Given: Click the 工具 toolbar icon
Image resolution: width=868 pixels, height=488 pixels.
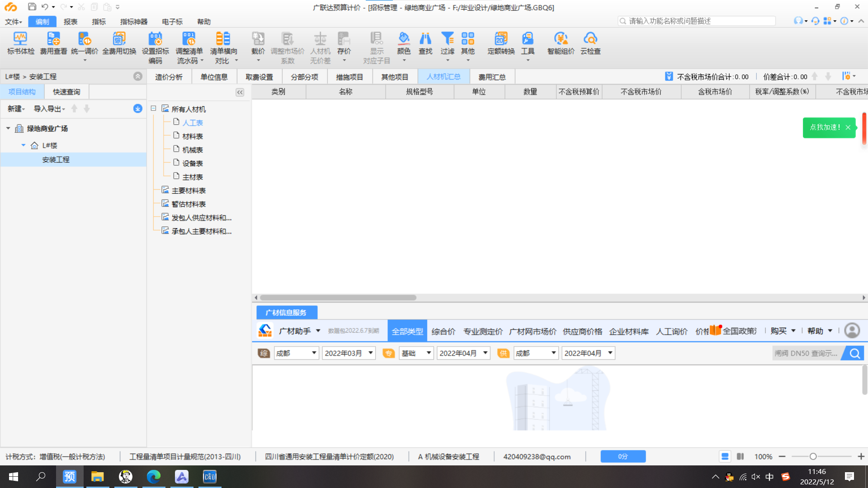Looking at the screenshot, I should click(528, 43).
